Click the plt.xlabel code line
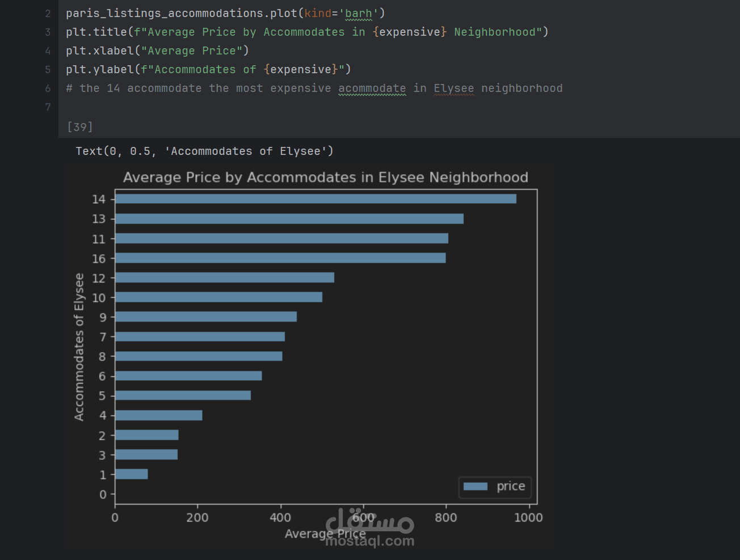The height and width of the screenshot is (560, 740). (x=157, y=50)
